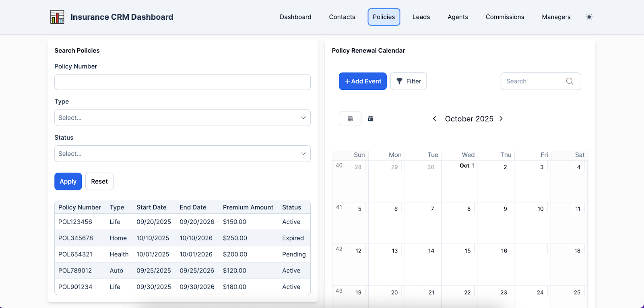Toggle the light/dark theme sun icon
The width and height of the screenshot is (644, 308).
pyautogui.click(x=589, y=17)
